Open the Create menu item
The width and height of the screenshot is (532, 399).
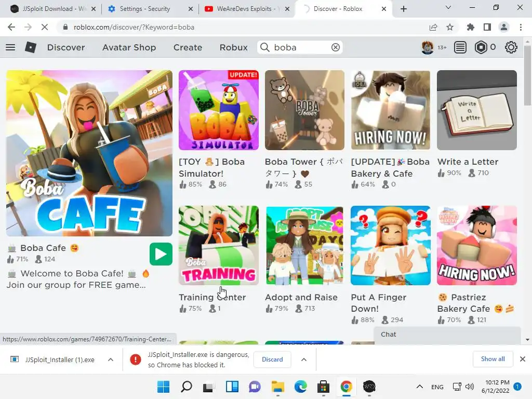(x=188, y=47)
